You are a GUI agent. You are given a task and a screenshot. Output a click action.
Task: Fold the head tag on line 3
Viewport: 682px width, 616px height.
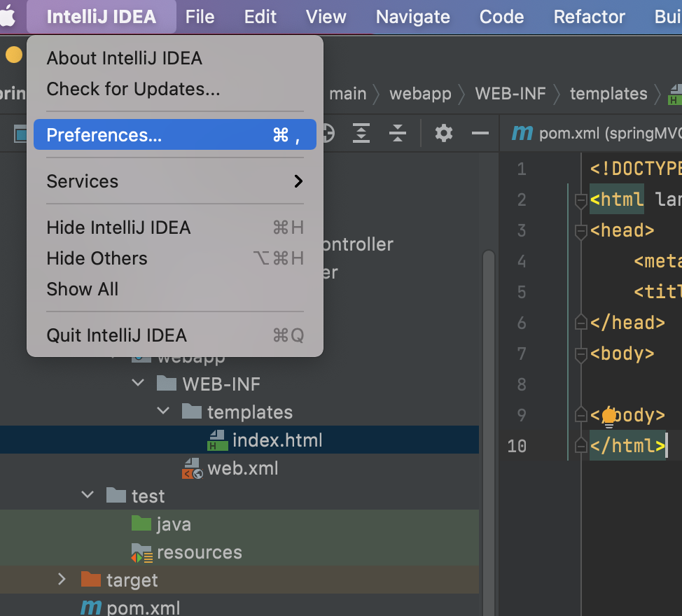pyautogui.click(x=580, y=231)
